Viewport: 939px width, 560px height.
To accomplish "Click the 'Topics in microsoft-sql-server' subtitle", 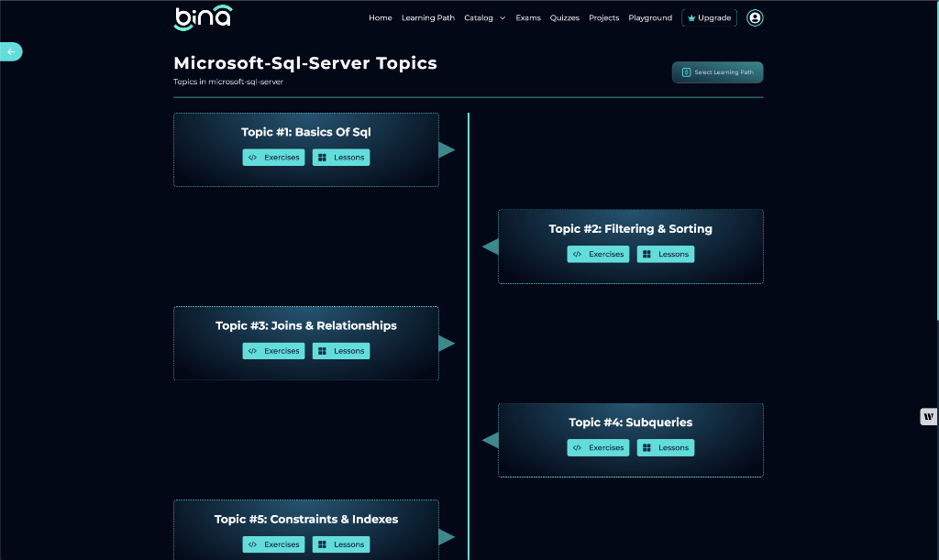I will click(x=228, y=82).
